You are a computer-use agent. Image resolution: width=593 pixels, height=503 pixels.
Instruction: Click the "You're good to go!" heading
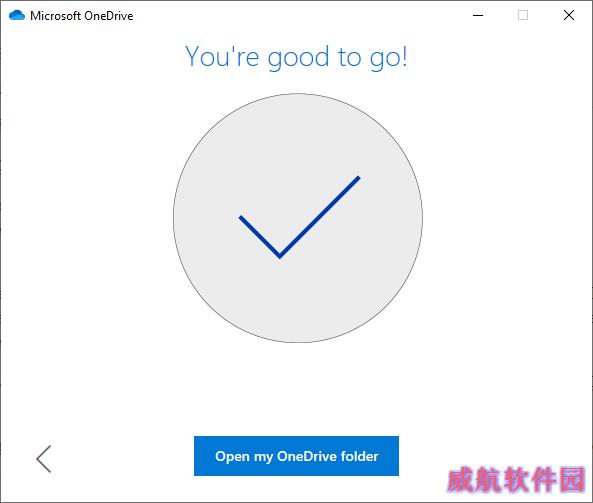(296, 57)
